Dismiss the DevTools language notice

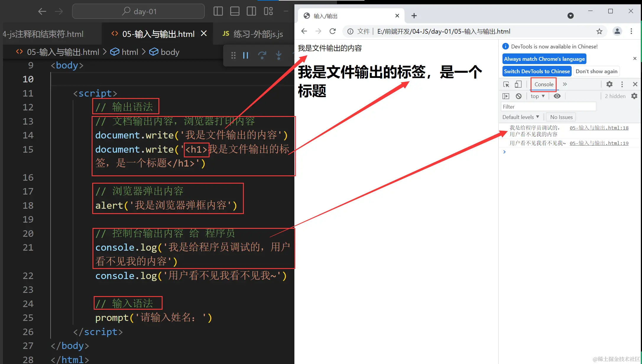(x=635, y=58)
